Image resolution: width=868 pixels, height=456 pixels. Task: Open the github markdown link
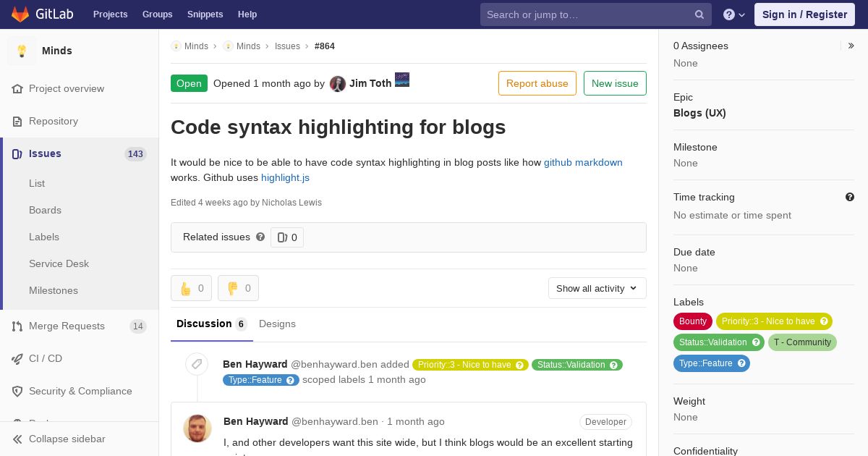click(x=583, y=162)
